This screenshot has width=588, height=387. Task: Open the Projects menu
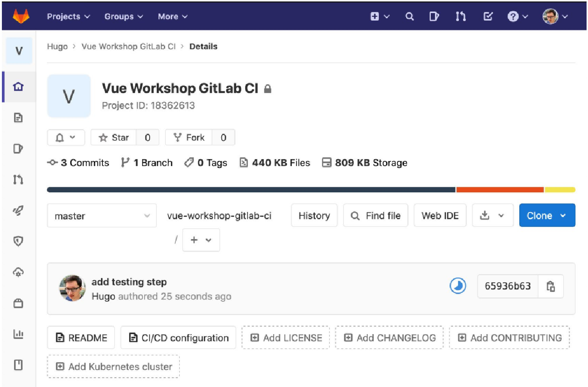[x=68, y=16]
